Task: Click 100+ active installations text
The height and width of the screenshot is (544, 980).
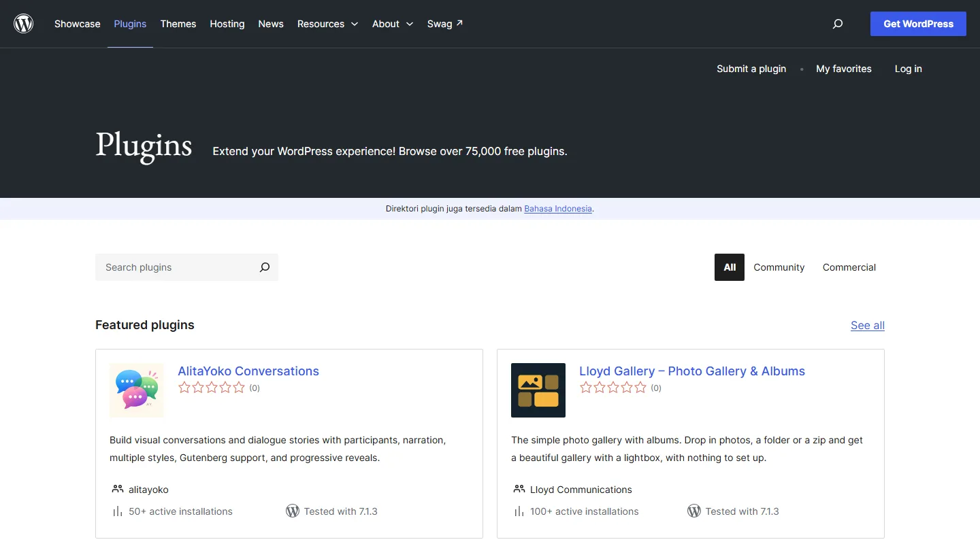Action: [585, 511]
